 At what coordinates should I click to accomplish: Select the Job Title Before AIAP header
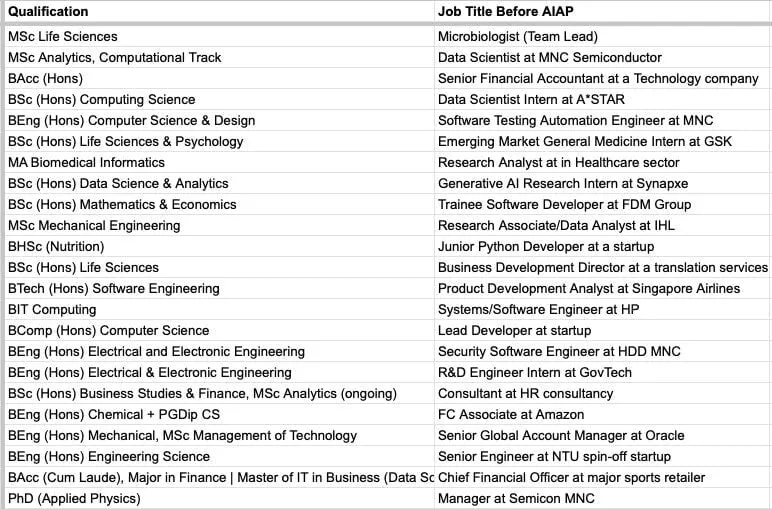(603, 11)
